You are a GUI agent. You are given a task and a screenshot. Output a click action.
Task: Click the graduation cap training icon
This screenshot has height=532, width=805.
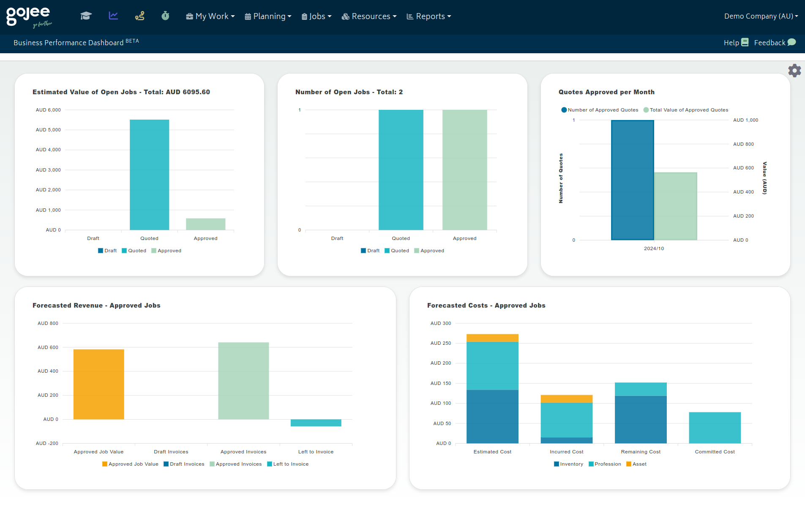(x=86, y=16)
